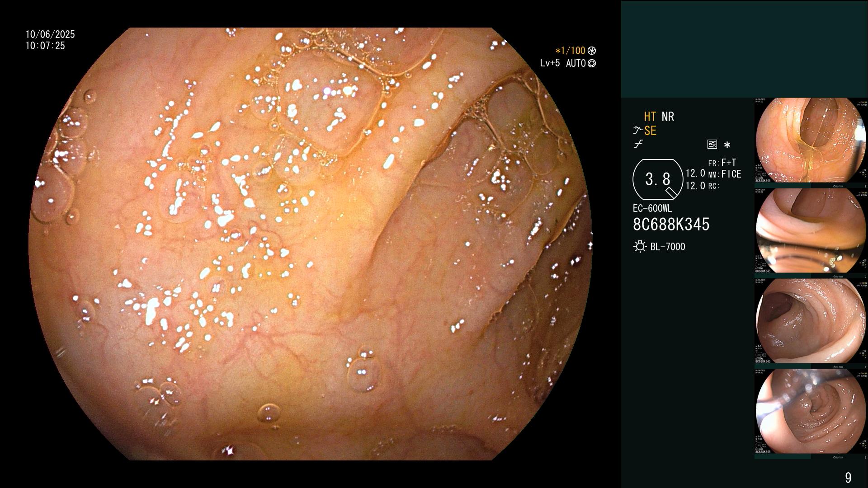Click the MM: label

pyautogui.click(x=714, y=175)
